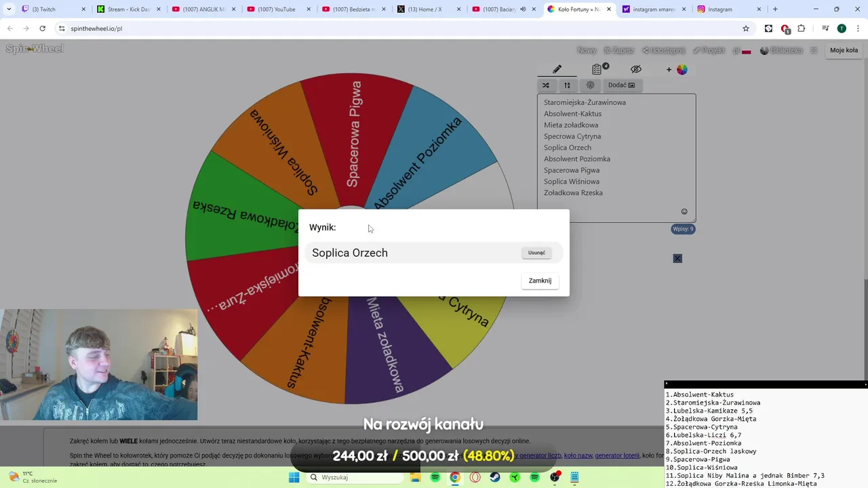Open the tab search dropdown arrow
868x488 pixels.
(x=9, y=9)
